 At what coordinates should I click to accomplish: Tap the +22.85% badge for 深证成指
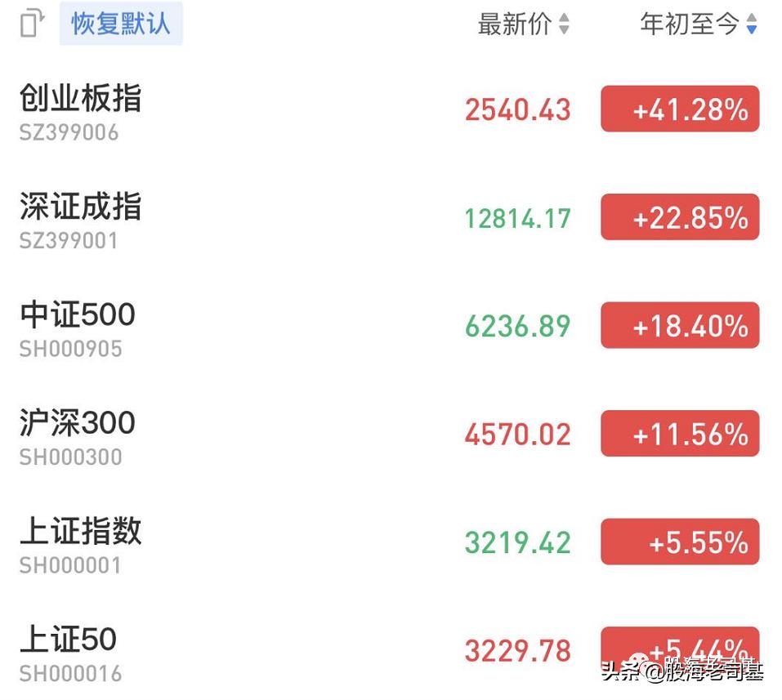coord(680,217)
